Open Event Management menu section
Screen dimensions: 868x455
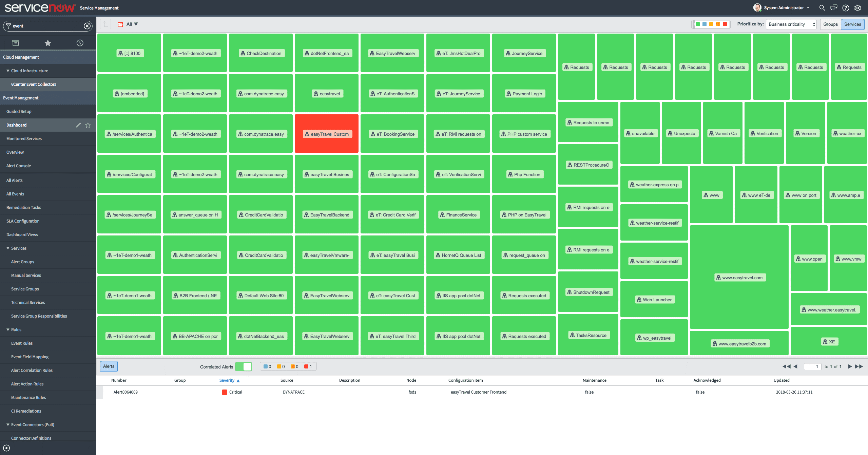[x=21, y=98]
